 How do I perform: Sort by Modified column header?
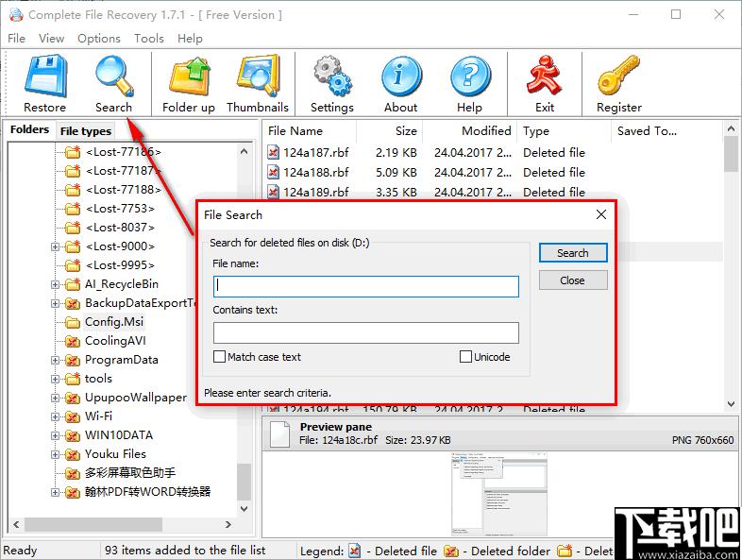(x=470, y=130)
